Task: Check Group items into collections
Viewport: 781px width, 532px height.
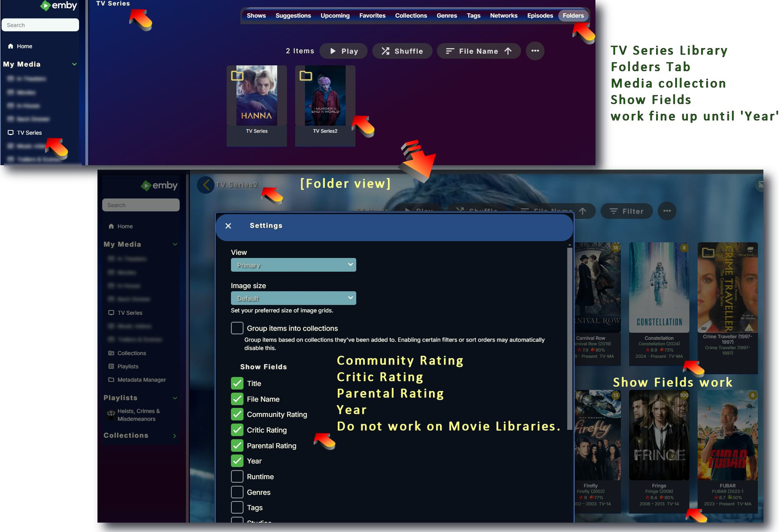Action: click(237, 328)
